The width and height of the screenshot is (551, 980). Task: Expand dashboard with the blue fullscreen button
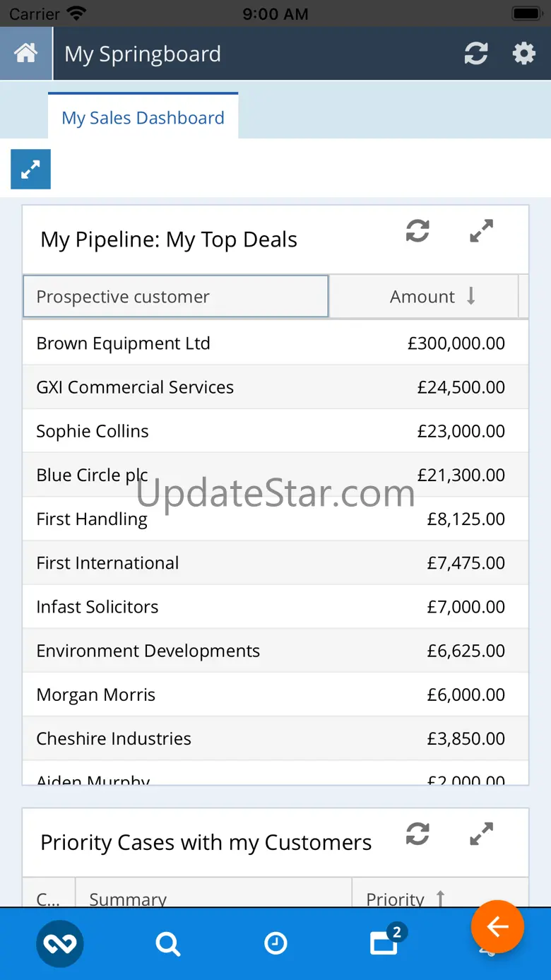tap(30, 170)
